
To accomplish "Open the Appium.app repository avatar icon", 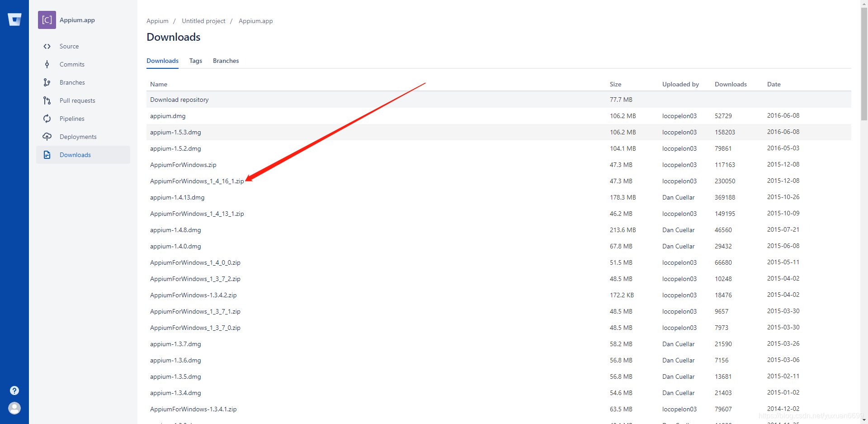I will click(47, 20).
